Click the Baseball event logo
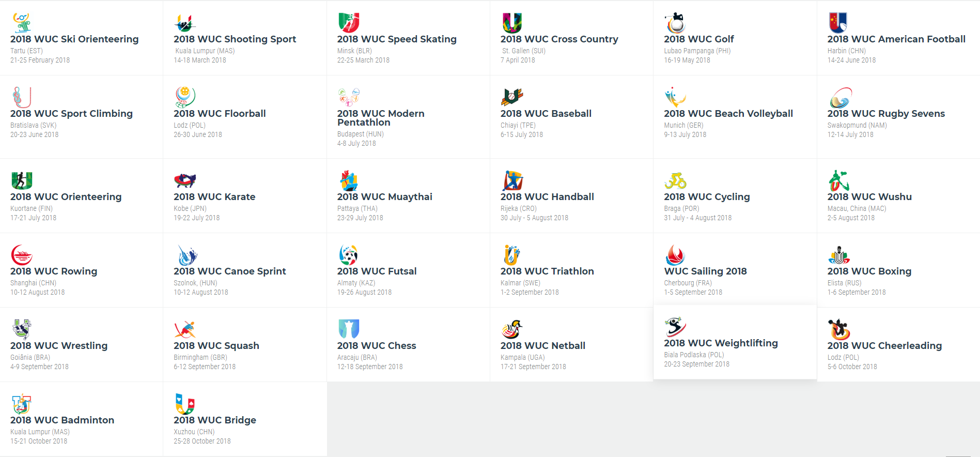 tap(512, 97)
